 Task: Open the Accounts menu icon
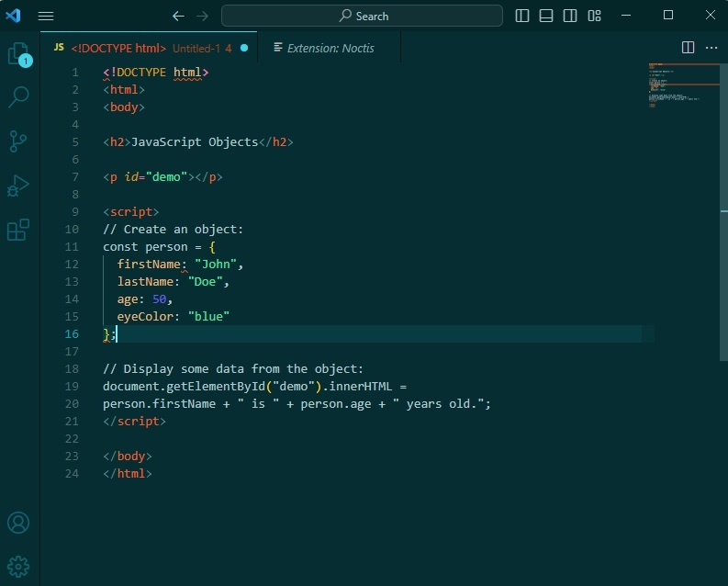pyautogui.click(x=18, y=523)
